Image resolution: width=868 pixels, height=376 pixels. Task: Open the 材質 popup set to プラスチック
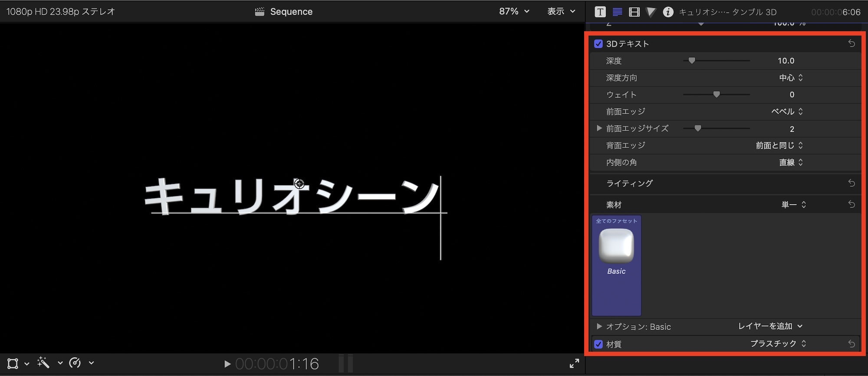pyautogui.click(x=778, y=343)
